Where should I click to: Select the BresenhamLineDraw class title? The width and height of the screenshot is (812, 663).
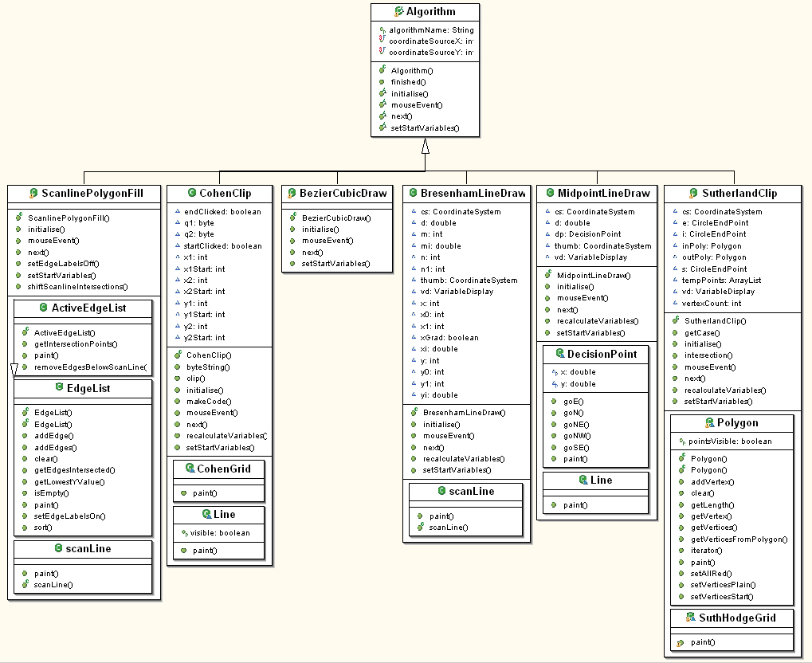coord(473,193)
